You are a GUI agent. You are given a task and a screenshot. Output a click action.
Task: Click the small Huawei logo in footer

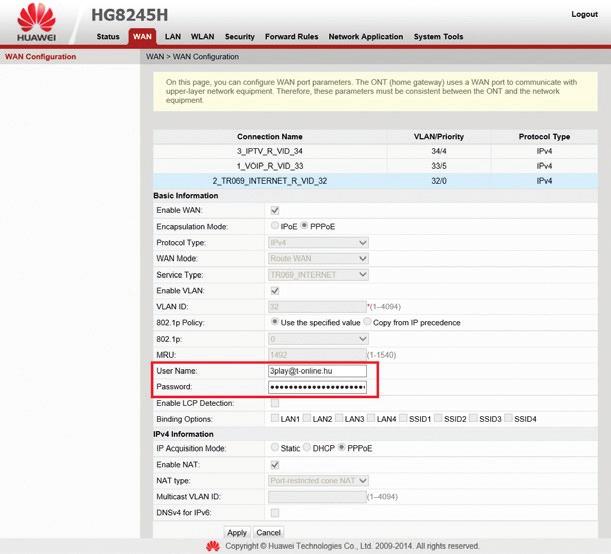213,546
